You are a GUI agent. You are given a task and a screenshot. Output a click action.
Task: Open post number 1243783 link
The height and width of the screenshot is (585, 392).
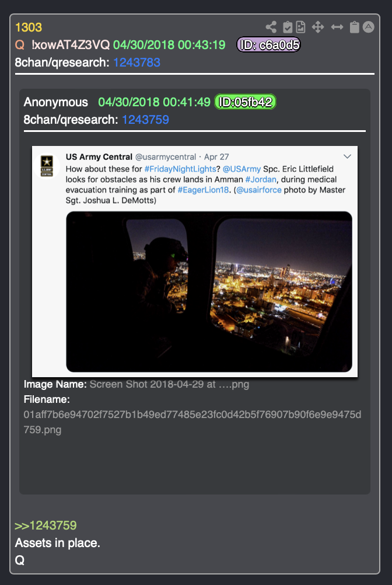[136, 62]
